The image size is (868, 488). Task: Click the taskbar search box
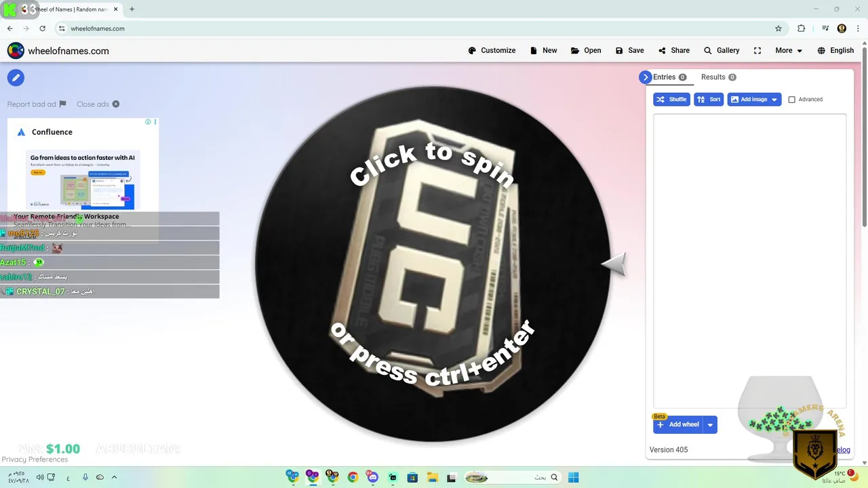513,477
